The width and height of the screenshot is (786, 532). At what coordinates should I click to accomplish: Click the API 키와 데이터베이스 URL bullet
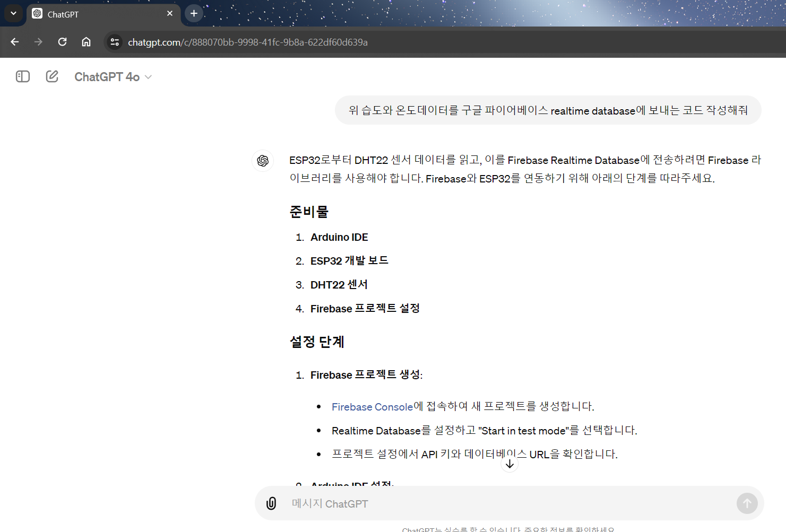(474, 455)
